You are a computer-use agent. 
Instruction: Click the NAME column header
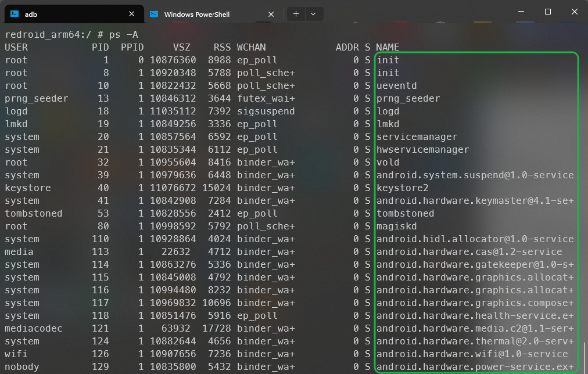388,48
